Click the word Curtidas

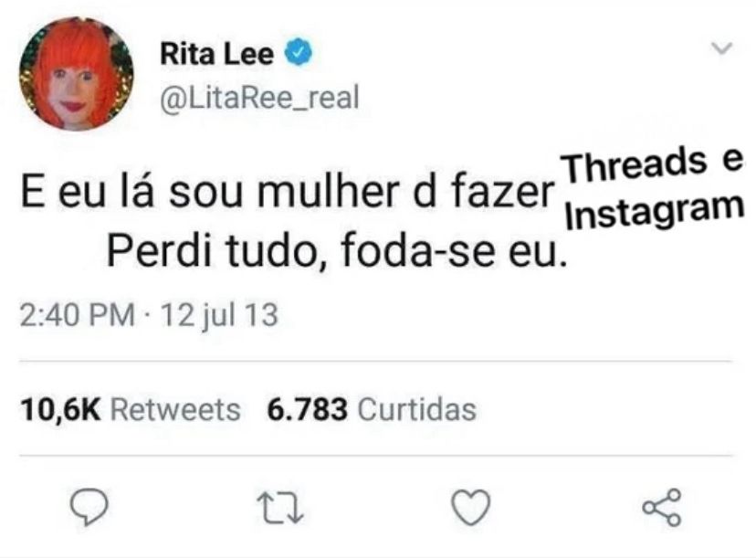click(x=417, y=409)
